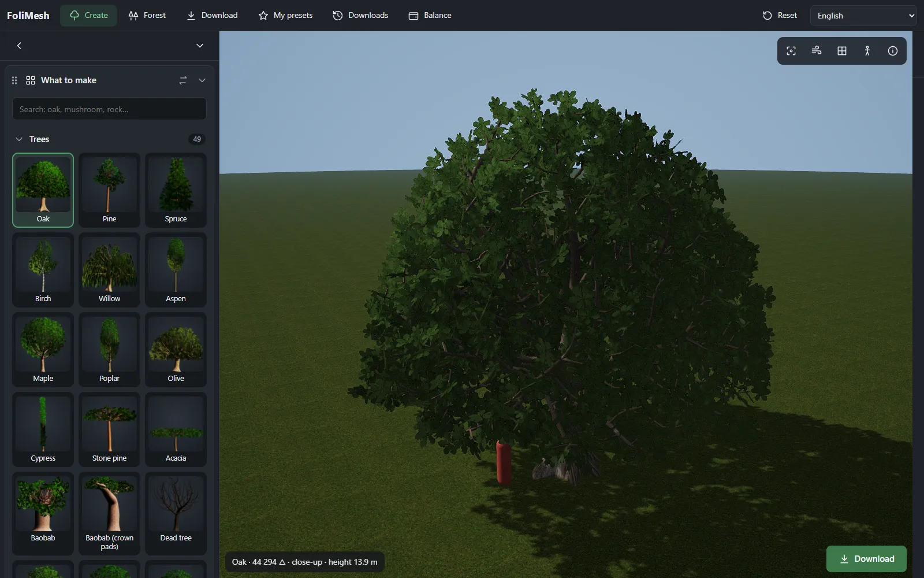The height and width of the screenshot is (578, 924).
Task: Open the Downloads history tab
Action: click(360, 16)
